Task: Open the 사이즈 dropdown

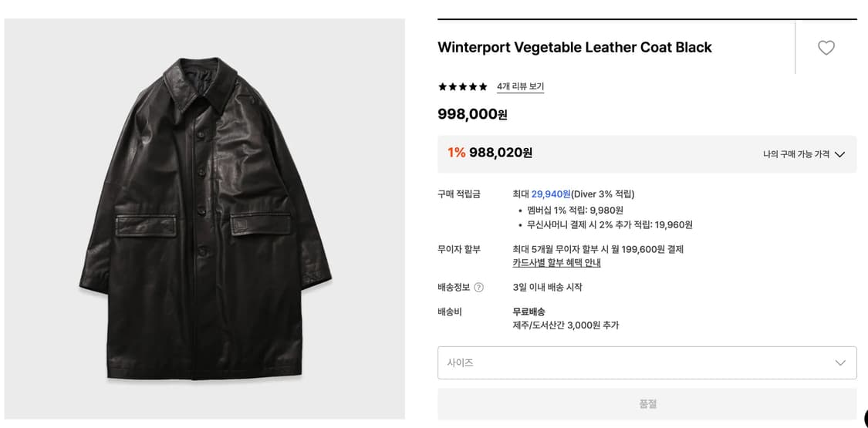Action: pyautogui.click(x=647, y=362)
